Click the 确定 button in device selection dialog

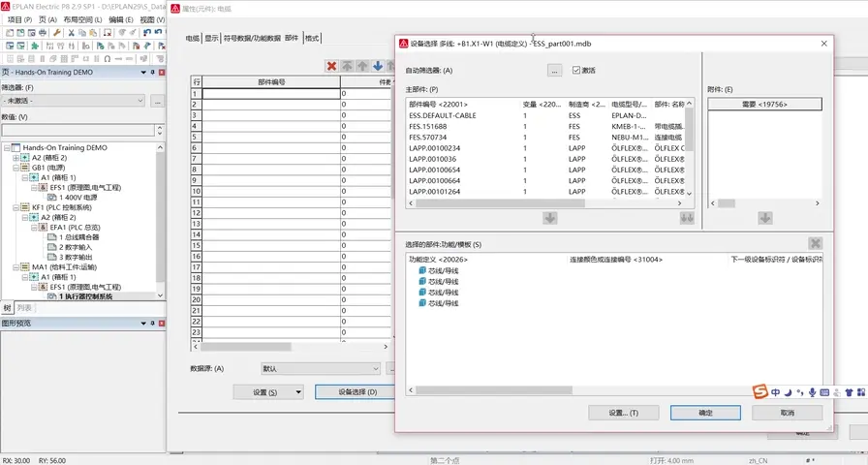705,413
